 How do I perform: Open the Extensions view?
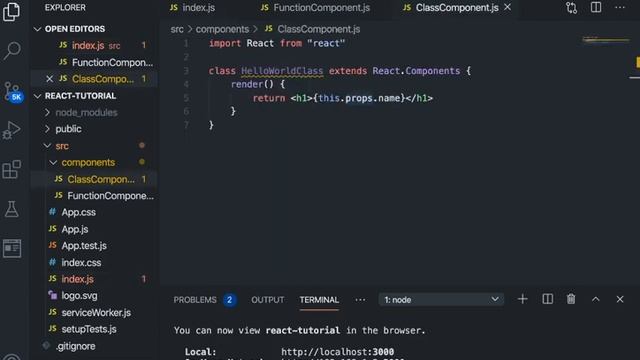click(11, 169)
